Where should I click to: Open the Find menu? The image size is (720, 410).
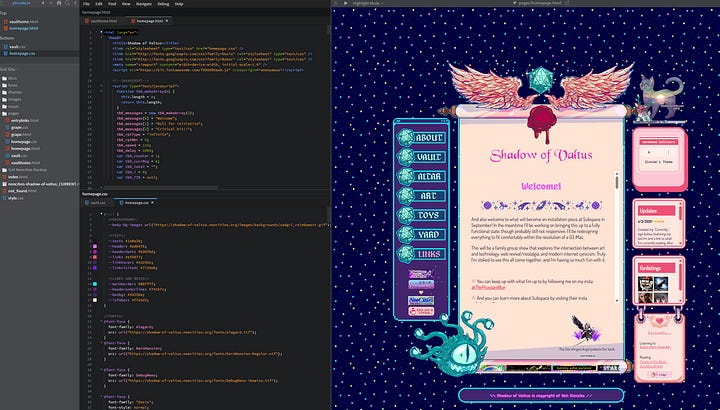coord(112,4)
